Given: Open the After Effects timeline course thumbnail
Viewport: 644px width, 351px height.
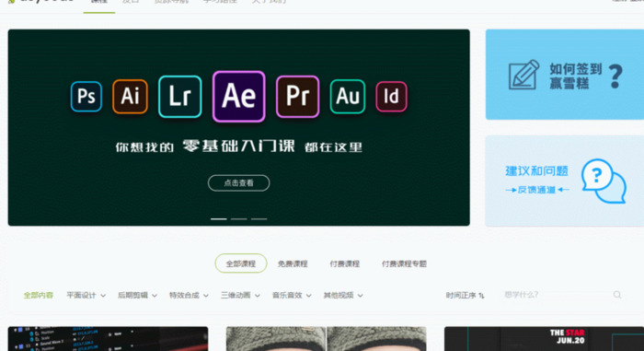Looking at the screenshot, I should [x=108, y=339].
